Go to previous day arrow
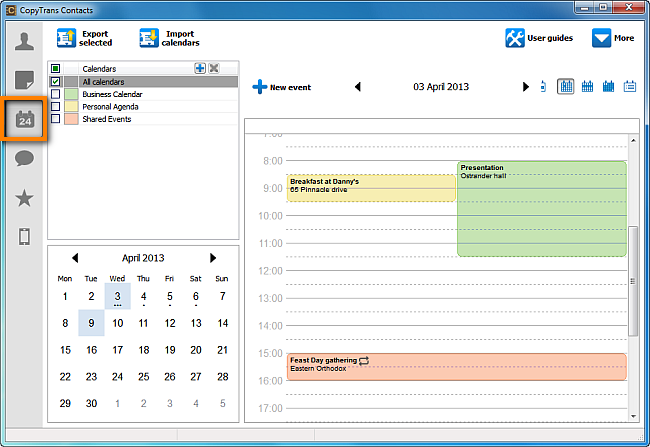 point(358,87)
